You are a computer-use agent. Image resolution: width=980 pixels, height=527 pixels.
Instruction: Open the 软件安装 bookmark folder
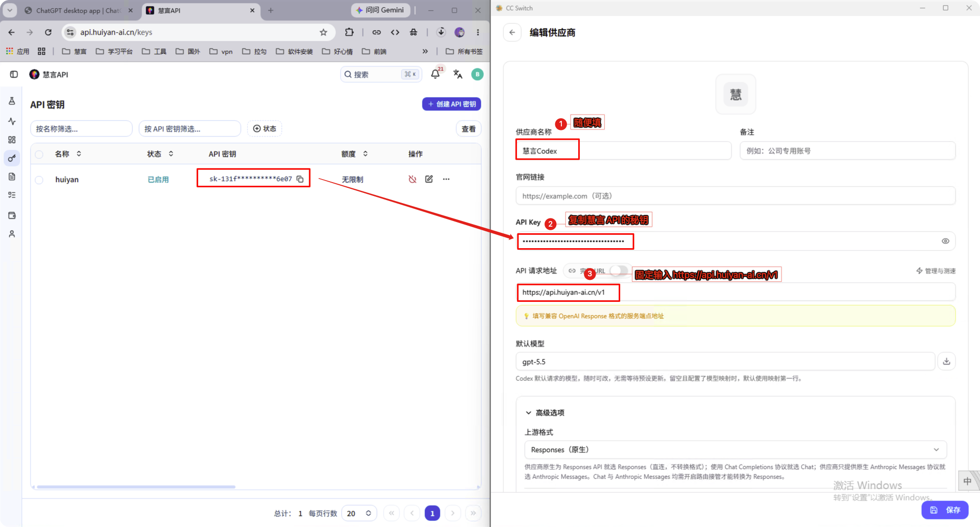pyautogui.click(x=294, y=51)
